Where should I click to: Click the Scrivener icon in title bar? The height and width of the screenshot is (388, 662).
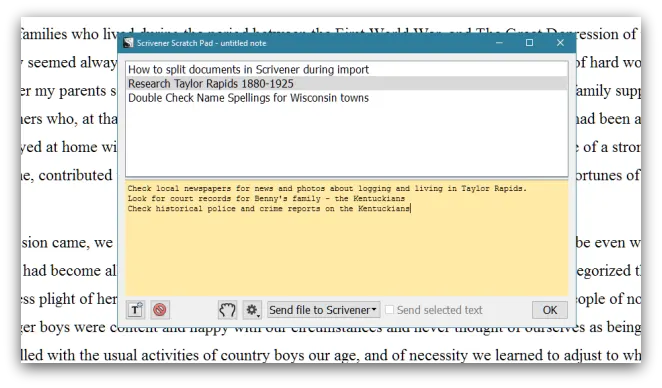pos(128,43)
